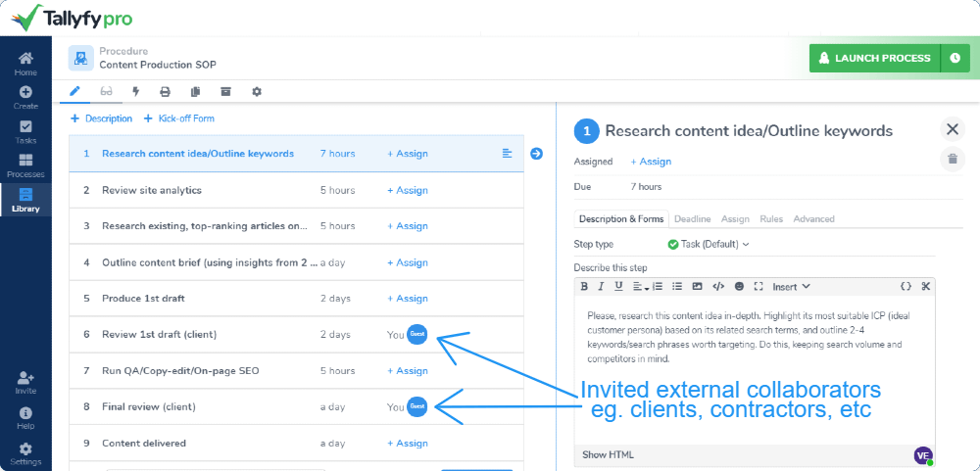
Task: Click the duplicate procedure icon
Action: coord(196,92)
